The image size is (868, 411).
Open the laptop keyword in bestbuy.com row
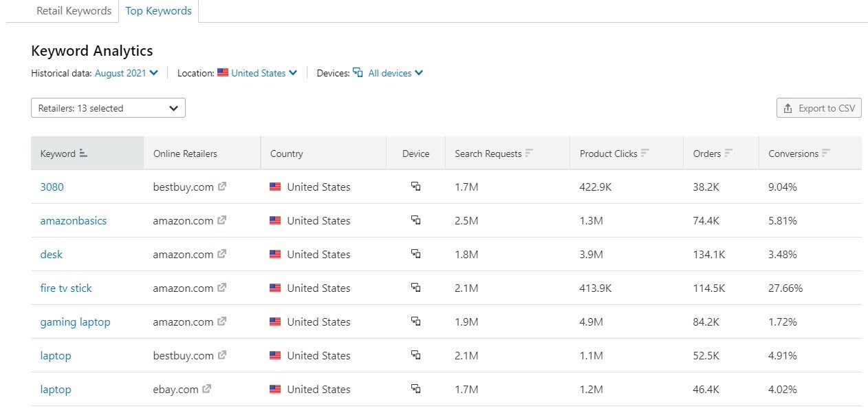click(56, 356)
